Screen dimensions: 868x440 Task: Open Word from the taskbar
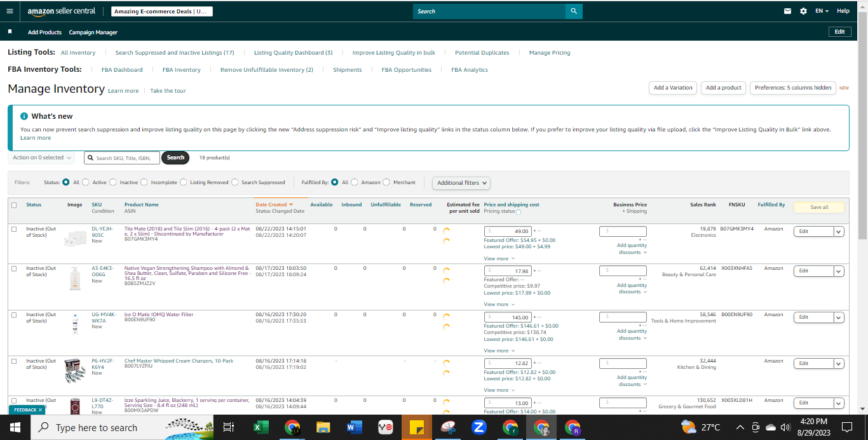pyautogui.click(x=354, y=427)
